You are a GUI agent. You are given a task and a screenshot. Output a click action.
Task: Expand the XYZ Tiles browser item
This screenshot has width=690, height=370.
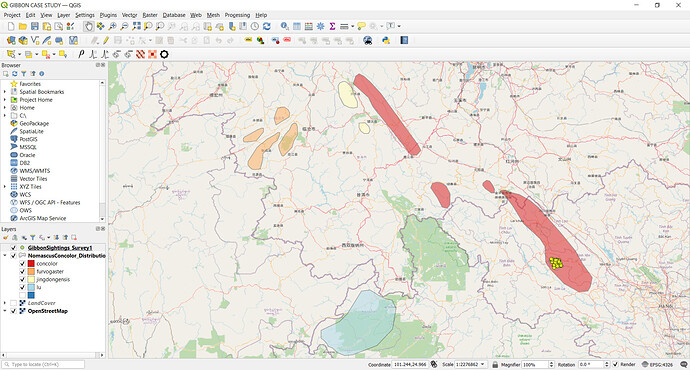pos(5,187)
